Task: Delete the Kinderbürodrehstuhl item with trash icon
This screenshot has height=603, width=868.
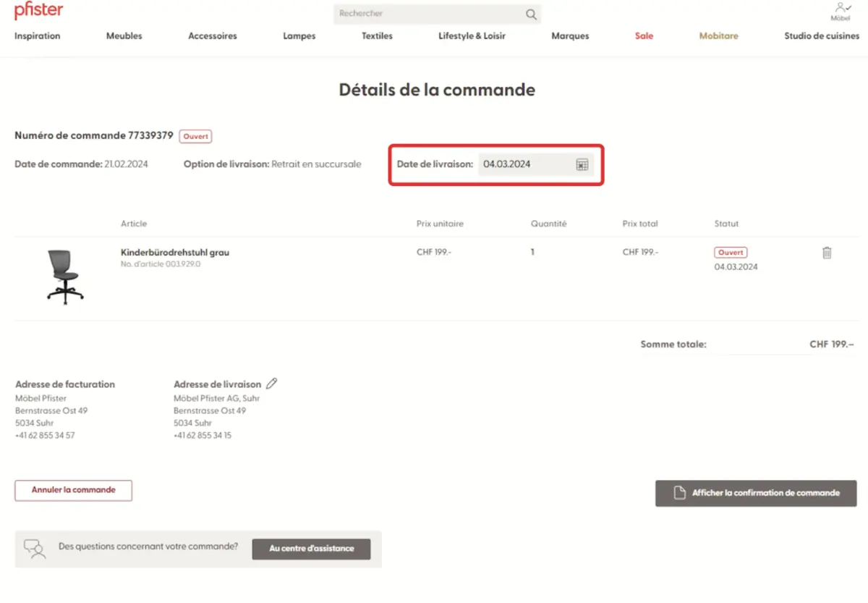Action: (x=827, y=253)
